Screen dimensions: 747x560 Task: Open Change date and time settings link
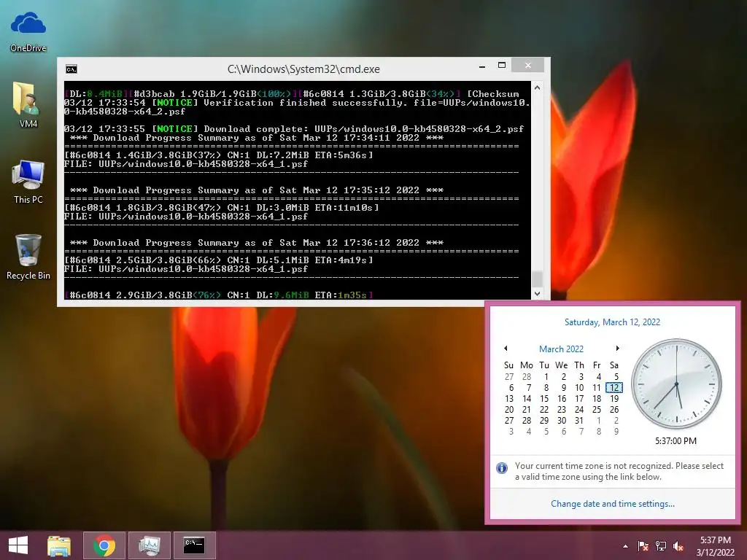[x=613, y=504]
